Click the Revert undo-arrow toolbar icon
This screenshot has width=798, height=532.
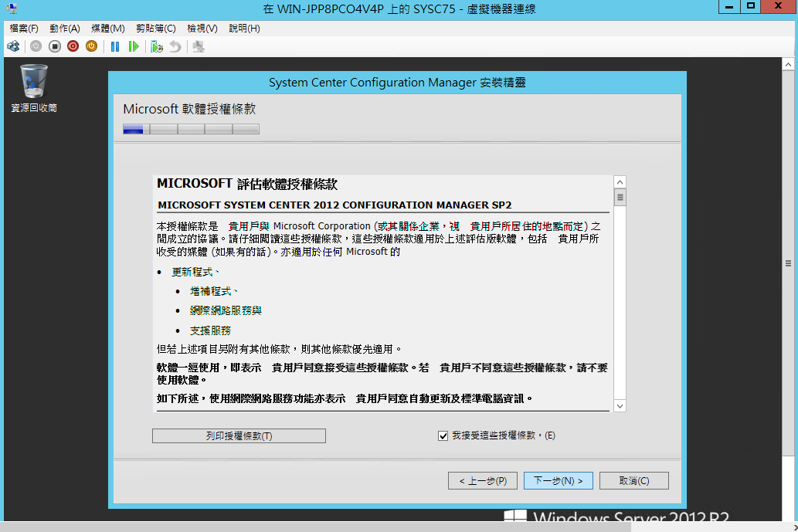175,47
